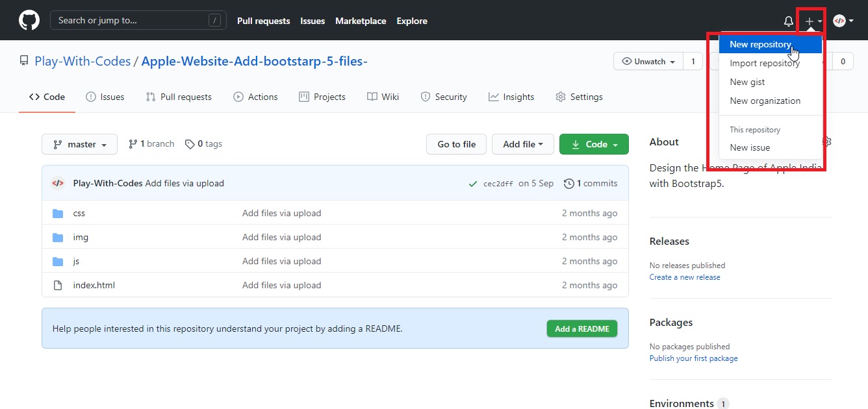Open the img folder name
Viewport: 868px width, 409px height.
tap(81, 237)
